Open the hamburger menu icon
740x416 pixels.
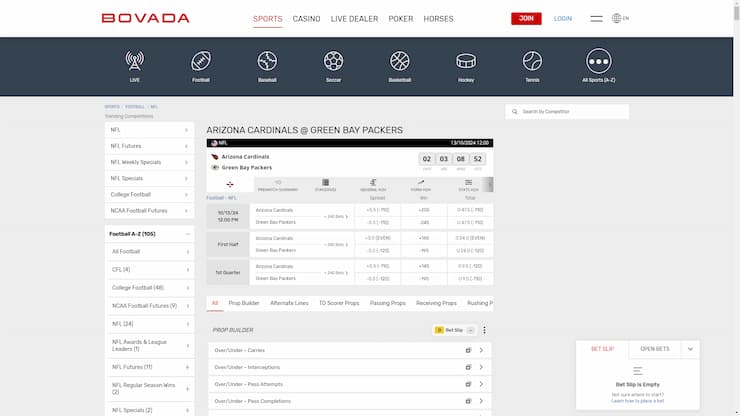(x=596, y=18)
